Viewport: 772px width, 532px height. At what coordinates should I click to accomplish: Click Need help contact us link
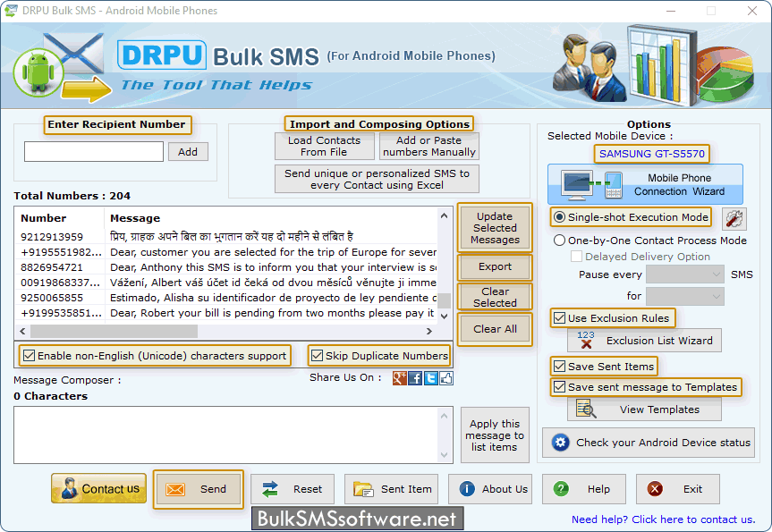point(663,519)
